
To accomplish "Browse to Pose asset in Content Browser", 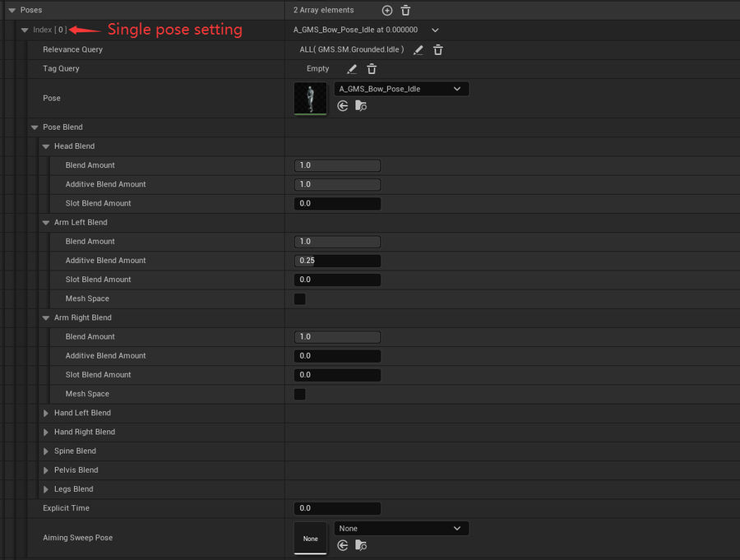I will tap(361, 106).
